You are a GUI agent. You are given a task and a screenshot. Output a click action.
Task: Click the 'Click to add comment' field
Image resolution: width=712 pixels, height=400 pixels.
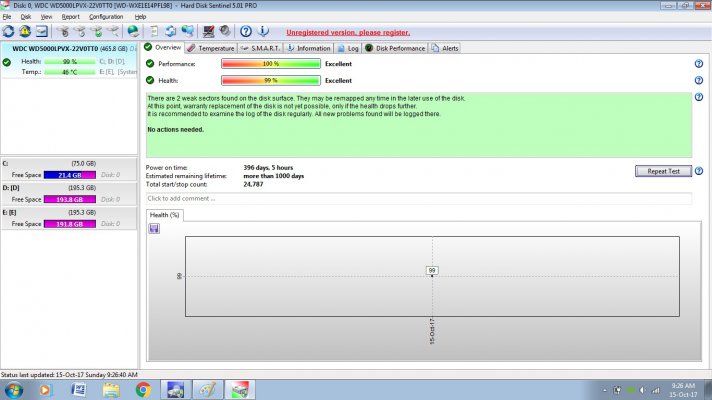(419, 198)
